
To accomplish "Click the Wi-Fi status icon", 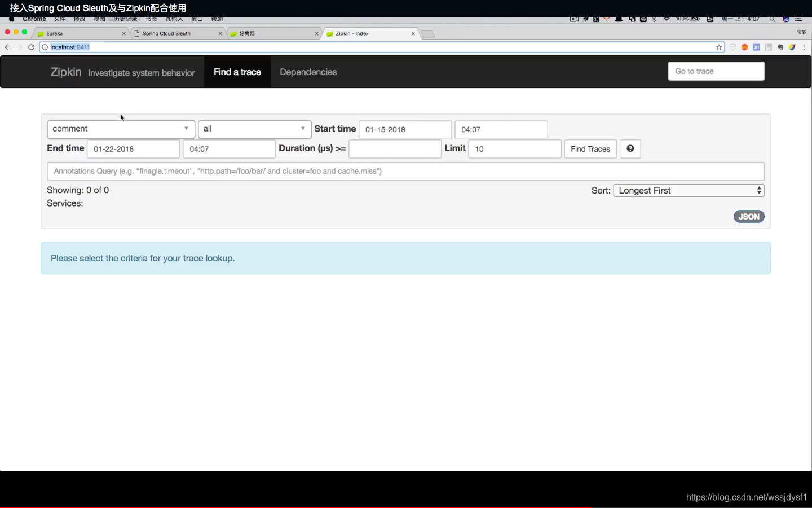I will click(667, 19).
